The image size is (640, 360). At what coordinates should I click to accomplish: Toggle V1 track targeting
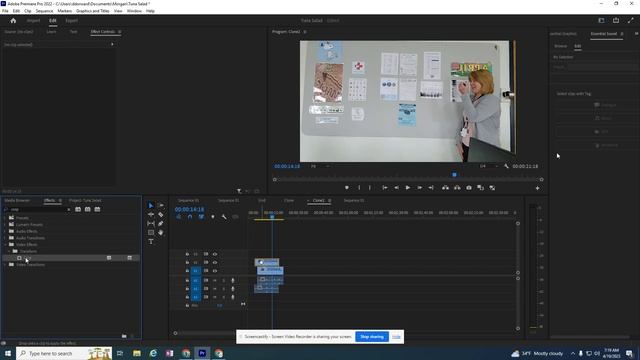click(x=196, y=271)
